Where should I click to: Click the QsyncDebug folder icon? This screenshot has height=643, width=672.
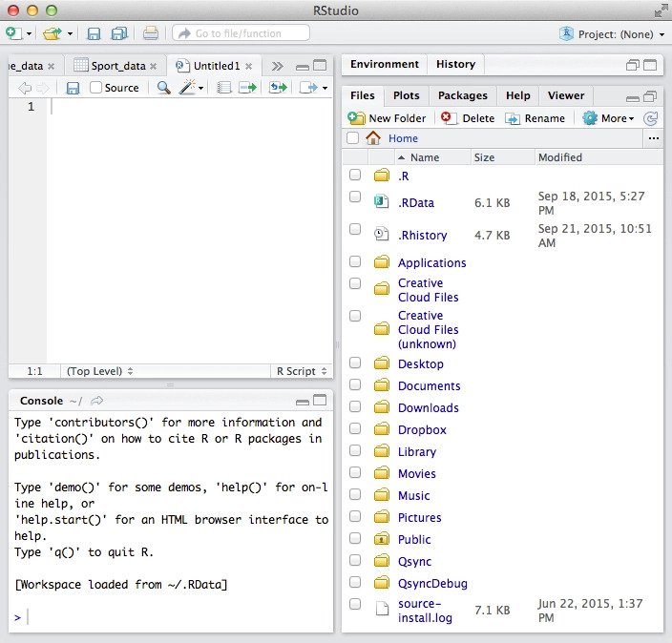382,583
